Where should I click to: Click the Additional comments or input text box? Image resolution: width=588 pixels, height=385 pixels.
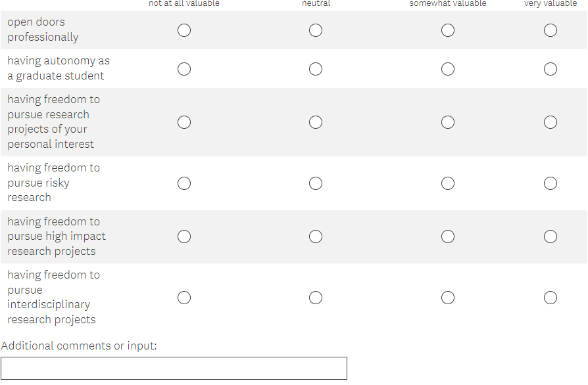(174, 368)
